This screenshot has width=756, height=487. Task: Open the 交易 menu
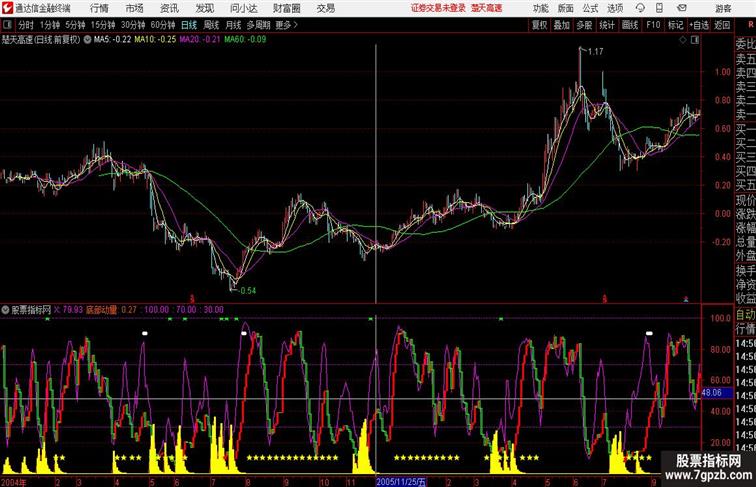pyautogui.click(x=325, y=8)
